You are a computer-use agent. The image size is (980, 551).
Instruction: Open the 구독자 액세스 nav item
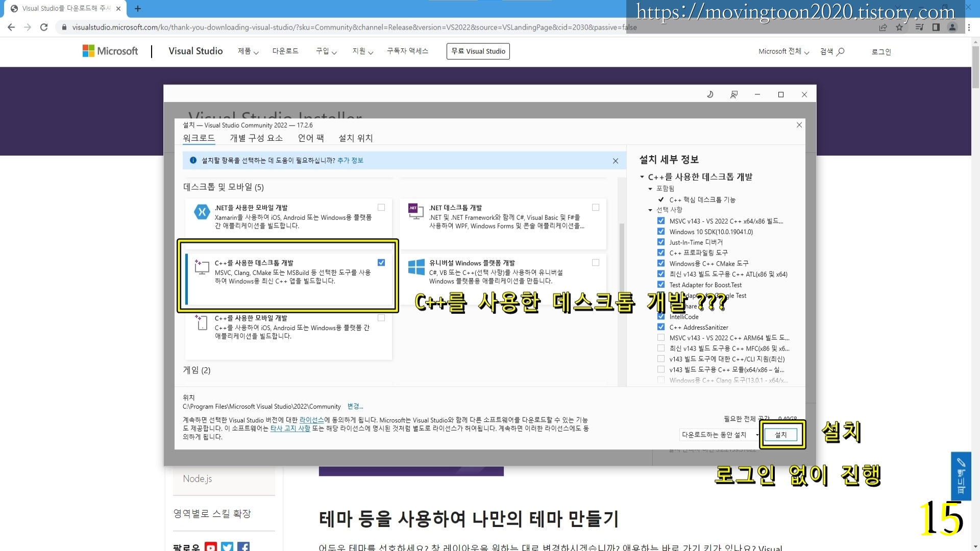click(x=407, y=51)
